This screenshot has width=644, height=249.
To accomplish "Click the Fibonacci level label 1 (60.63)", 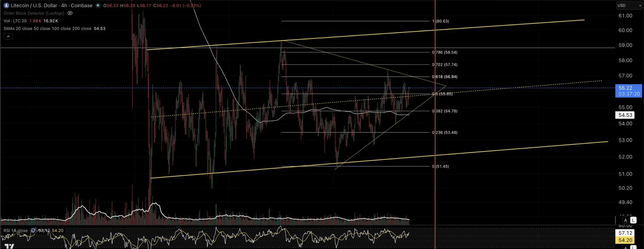I will 441,21.
